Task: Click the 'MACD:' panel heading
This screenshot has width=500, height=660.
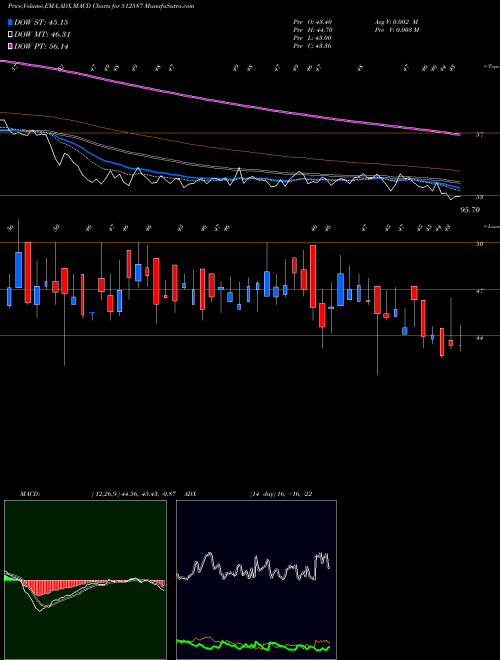Action: (x=29, y=494)
